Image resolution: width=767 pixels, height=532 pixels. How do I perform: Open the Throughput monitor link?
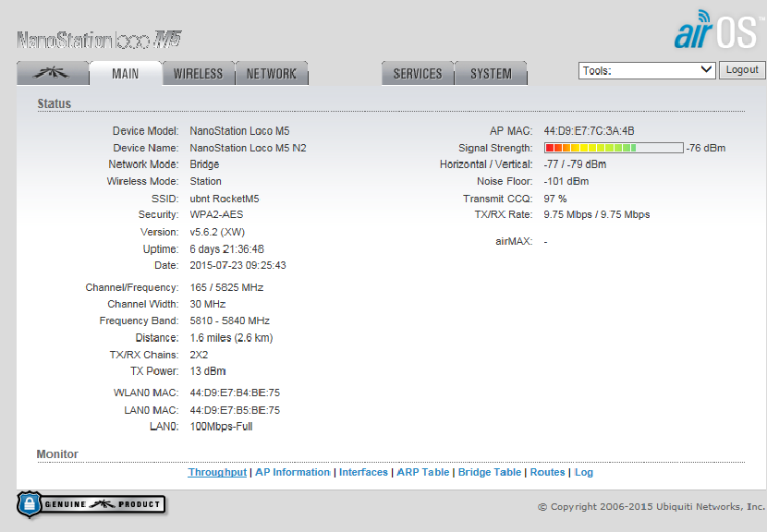pyautogui.click(x=217, y=472)
